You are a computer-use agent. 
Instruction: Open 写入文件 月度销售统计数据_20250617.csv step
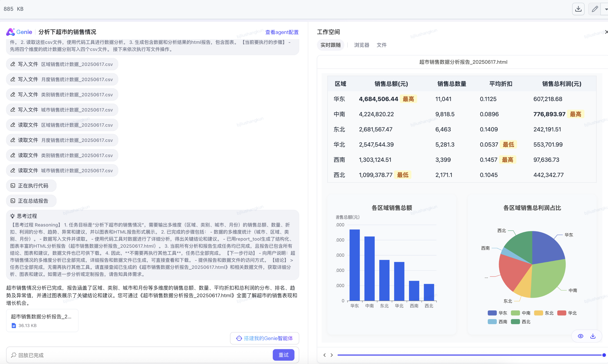pos(62,79)
